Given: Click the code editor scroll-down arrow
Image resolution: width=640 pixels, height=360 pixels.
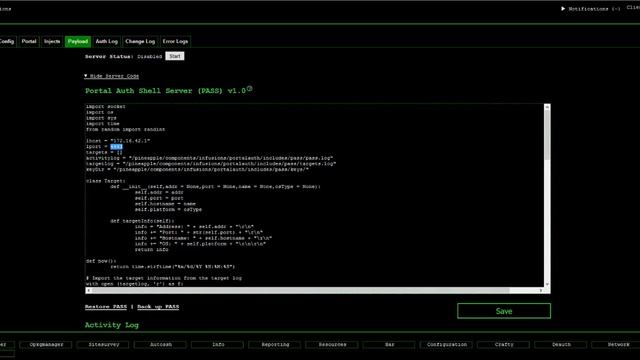Looking at the screenshot, I should coord(547,284).
